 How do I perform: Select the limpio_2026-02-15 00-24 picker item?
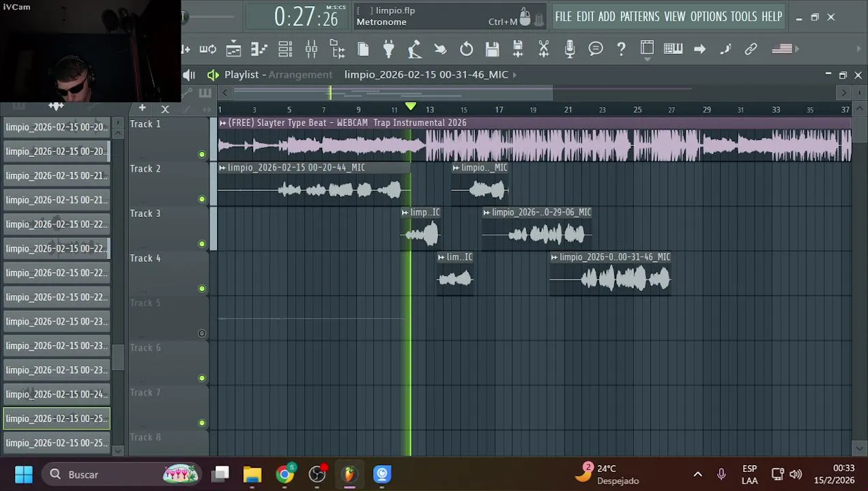coord(57,394)
